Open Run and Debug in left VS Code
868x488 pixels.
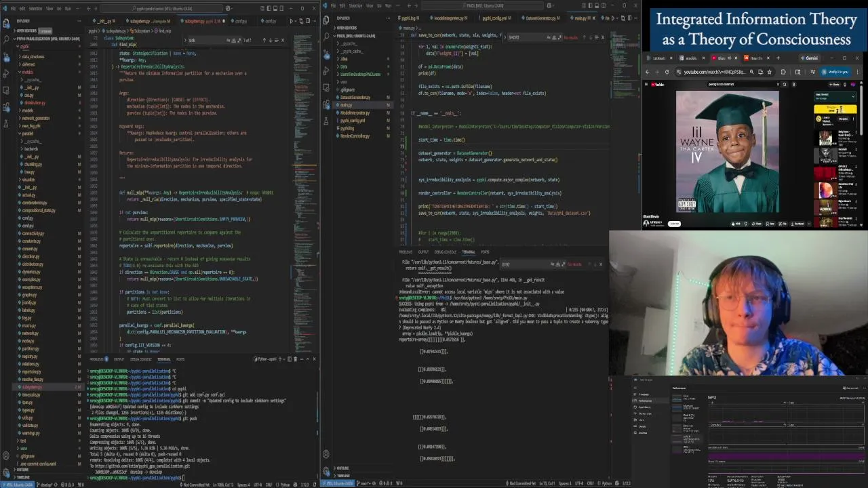[6, 74]
